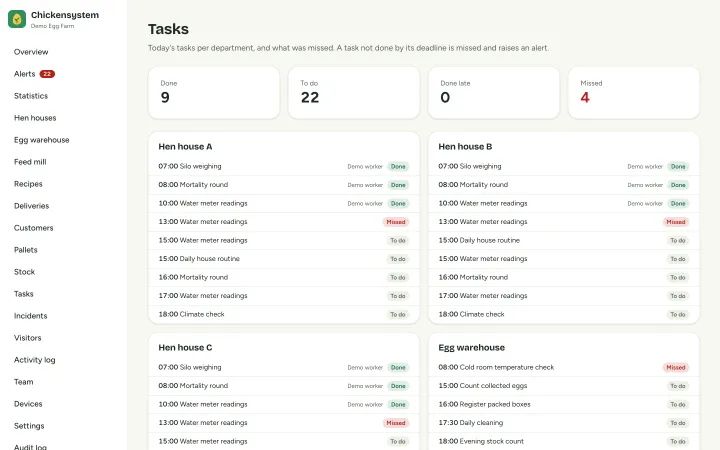
Task: Click Hen house B 08:00 Mortality round
Action: pos(564,185)
